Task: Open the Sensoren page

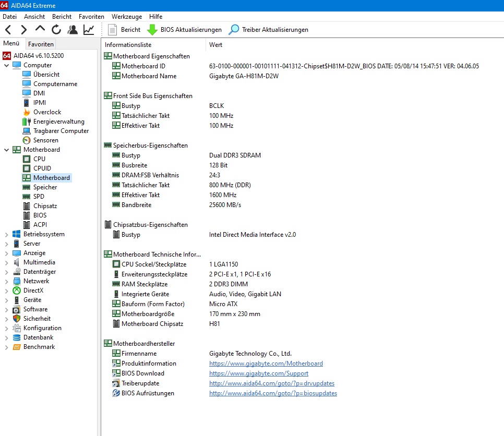Action: (41, 140)
